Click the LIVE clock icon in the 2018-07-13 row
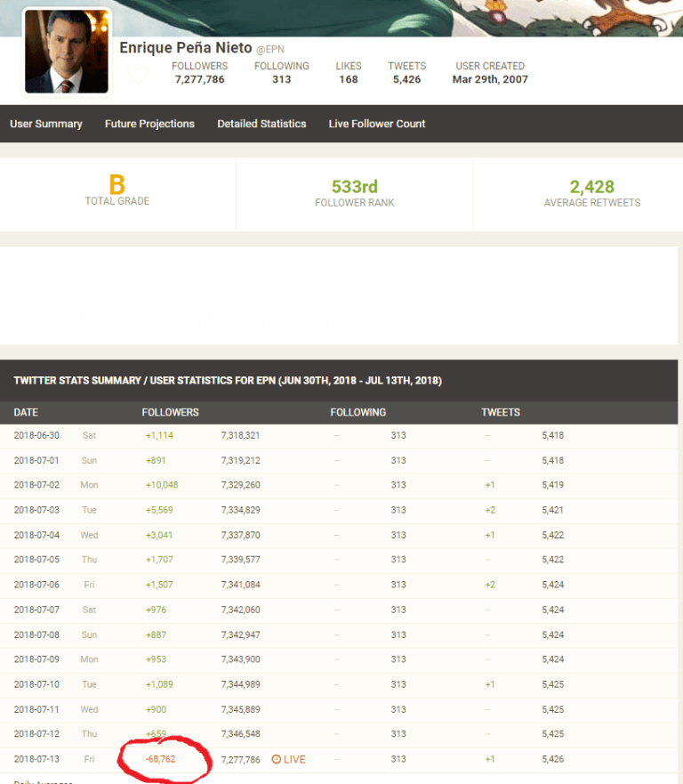This screenshot has width=683, height=784. pyautogui.click(x=277, y=759)
